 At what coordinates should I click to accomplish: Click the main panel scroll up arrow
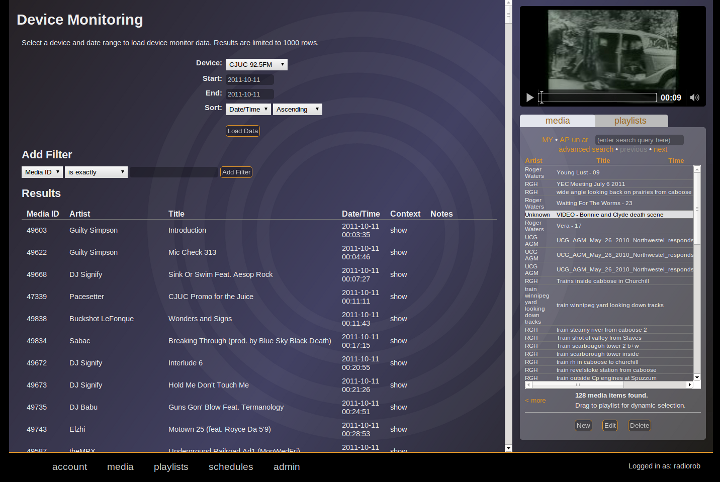[x=508, y=3]
